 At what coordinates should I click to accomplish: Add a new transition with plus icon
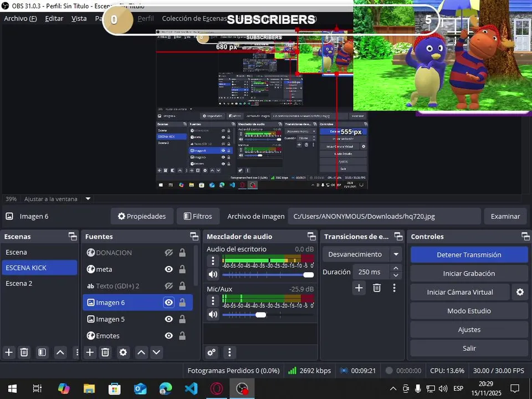coord(359,288)
